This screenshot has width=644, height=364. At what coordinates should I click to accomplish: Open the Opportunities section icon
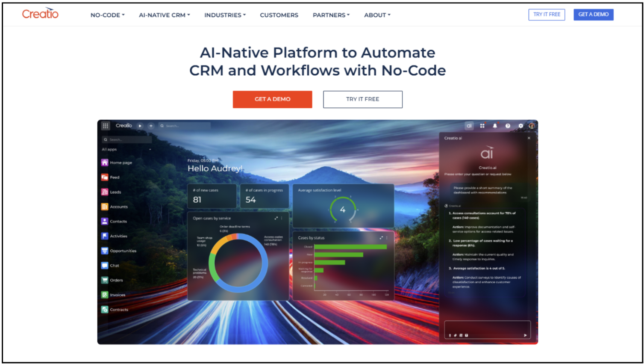tap(105, 251)
